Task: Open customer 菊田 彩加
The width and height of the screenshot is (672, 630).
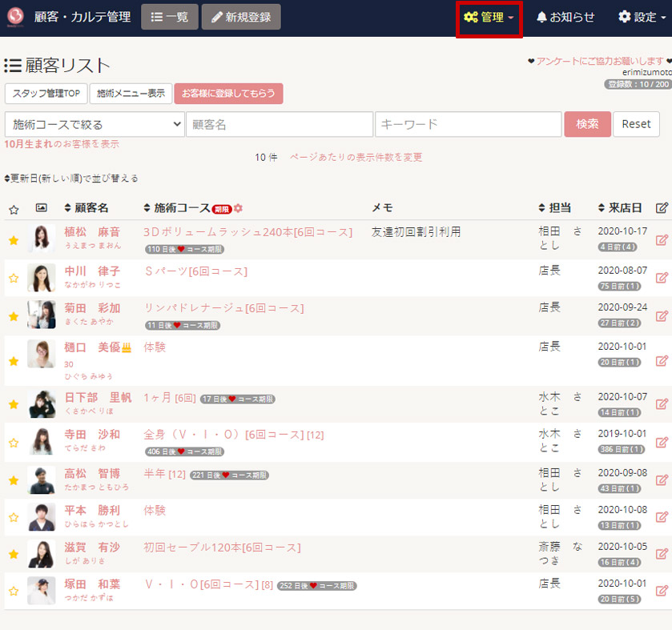Action: click(x=92, y=308)
